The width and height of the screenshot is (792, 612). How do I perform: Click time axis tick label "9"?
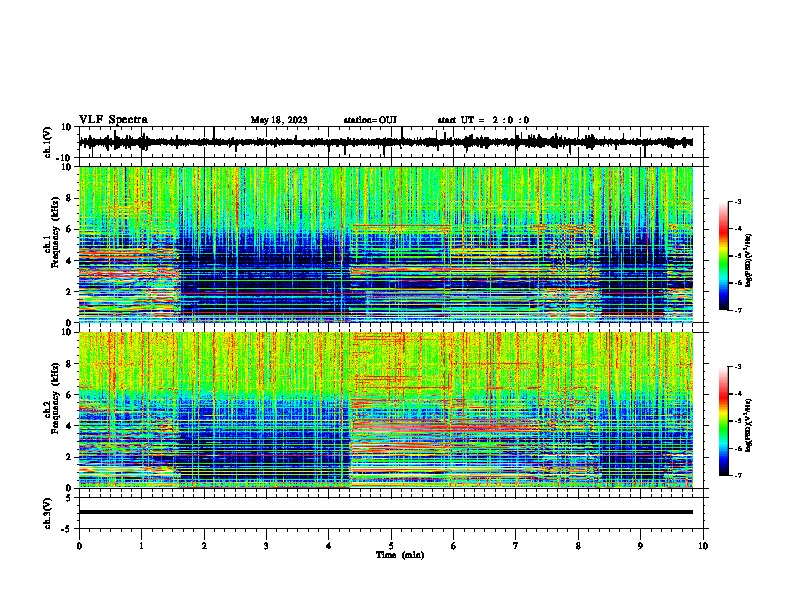pyautogui.click(x=640, y=546)
